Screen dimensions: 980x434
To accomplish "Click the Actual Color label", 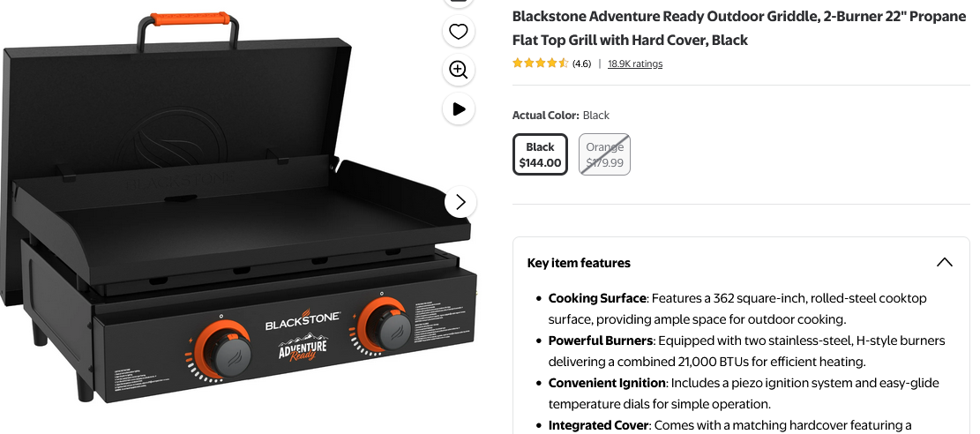I will point(546,115).
